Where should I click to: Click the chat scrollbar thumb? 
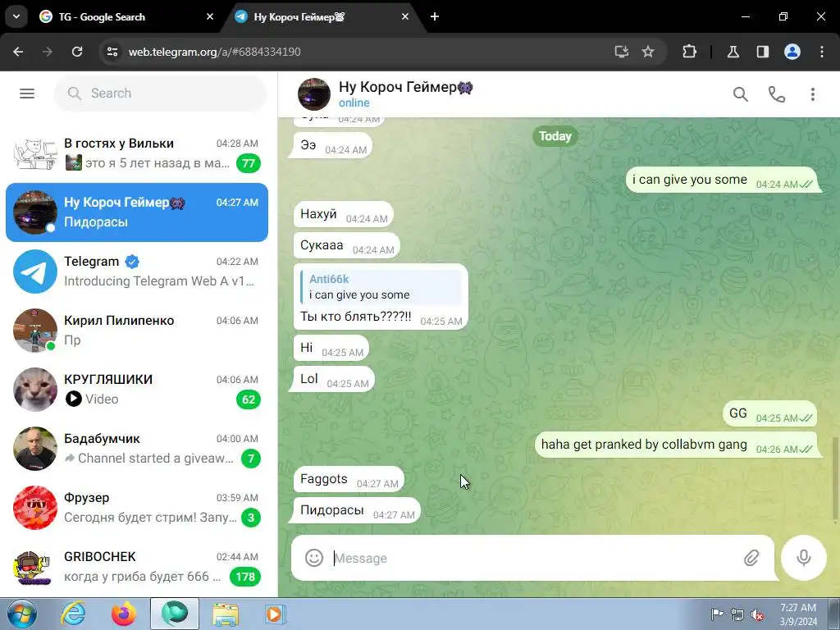tap(835, 478)
